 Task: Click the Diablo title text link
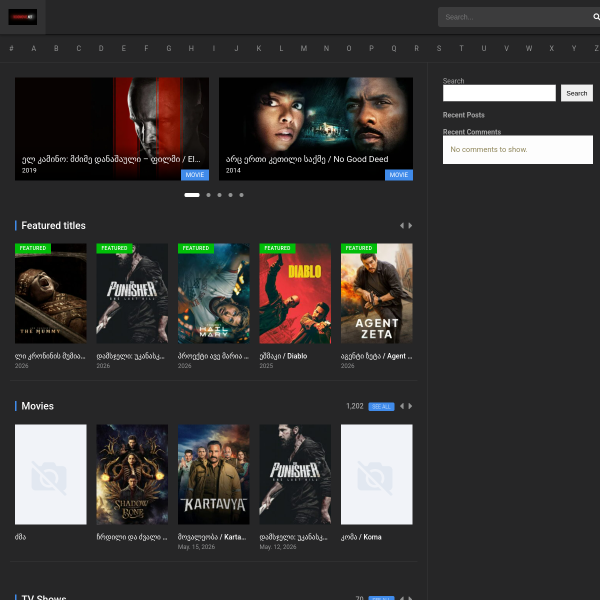tap(283, 356)
